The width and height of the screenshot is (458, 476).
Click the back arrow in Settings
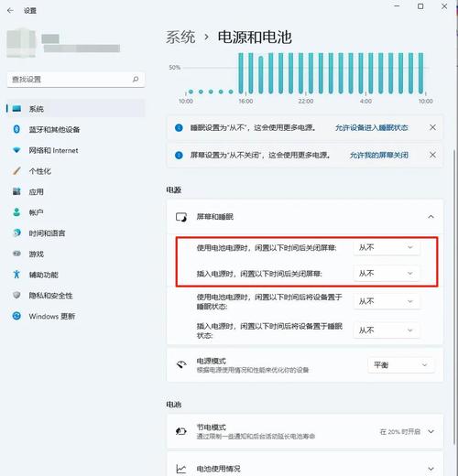coord(10,11)
